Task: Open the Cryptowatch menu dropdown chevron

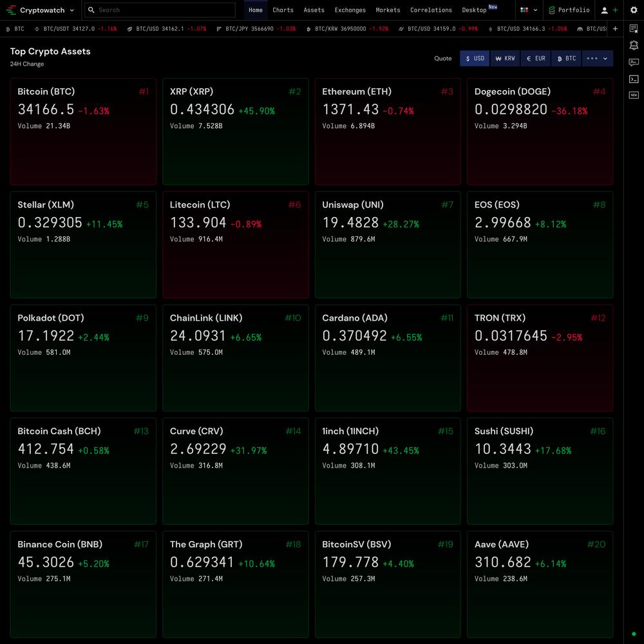Action: tap(72, 10)
